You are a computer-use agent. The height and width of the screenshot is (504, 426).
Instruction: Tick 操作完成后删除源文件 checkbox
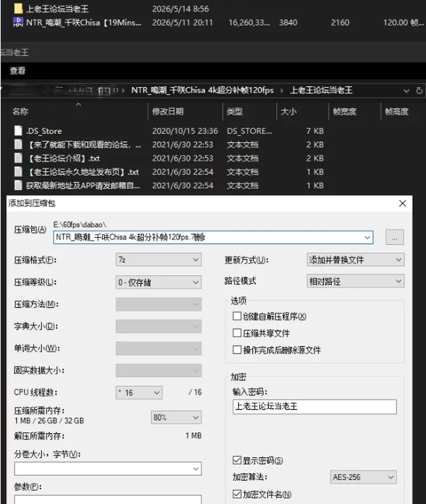tap(237, 350)
